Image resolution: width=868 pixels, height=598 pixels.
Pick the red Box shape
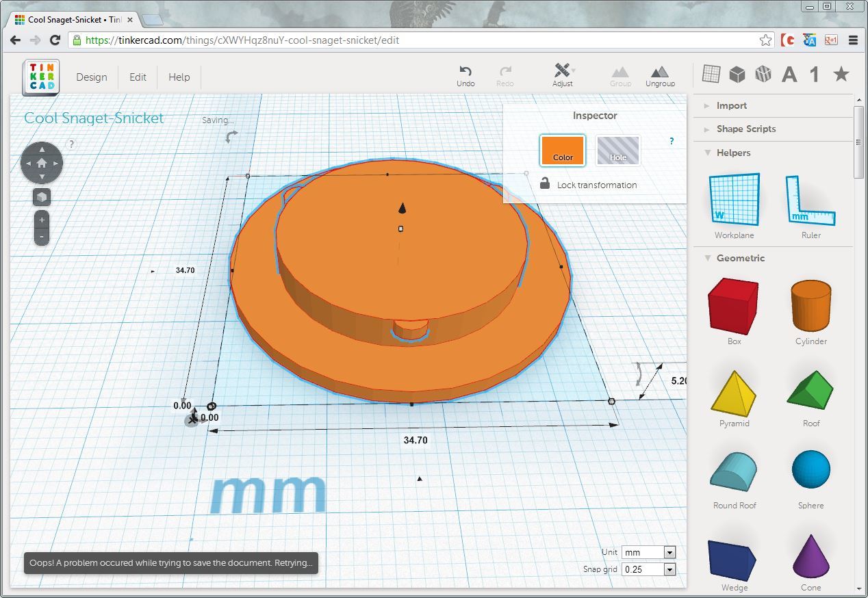pyautogui.click(x=734, y=306)
